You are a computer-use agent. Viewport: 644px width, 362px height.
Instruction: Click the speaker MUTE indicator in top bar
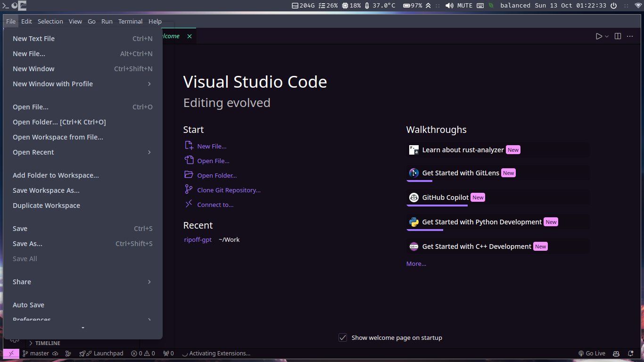(x=459, y=6)
